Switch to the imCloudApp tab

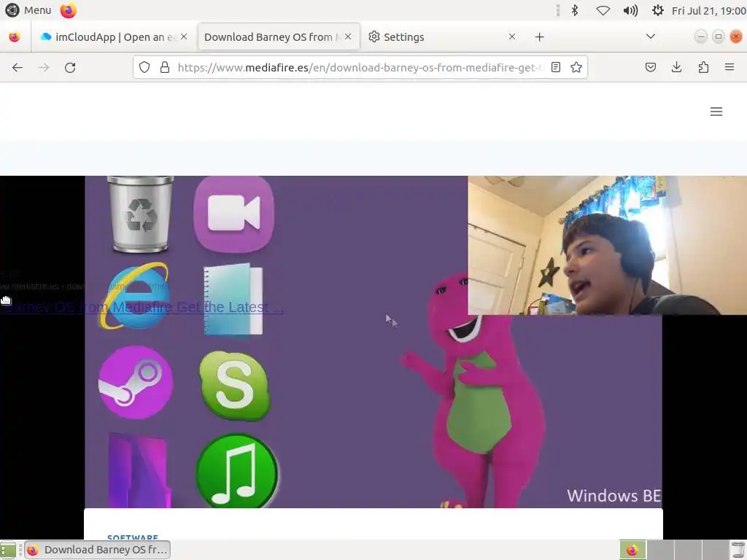pos(110,36)
